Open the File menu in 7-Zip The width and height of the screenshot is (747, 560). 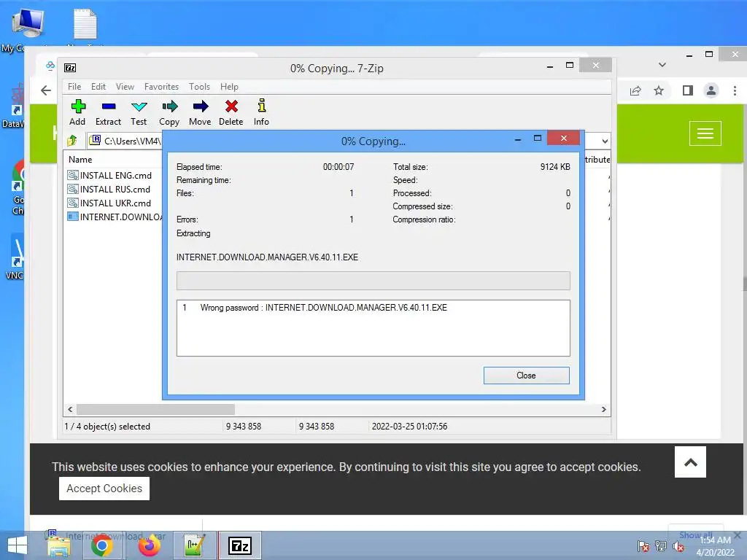click(x=74, y=87)
